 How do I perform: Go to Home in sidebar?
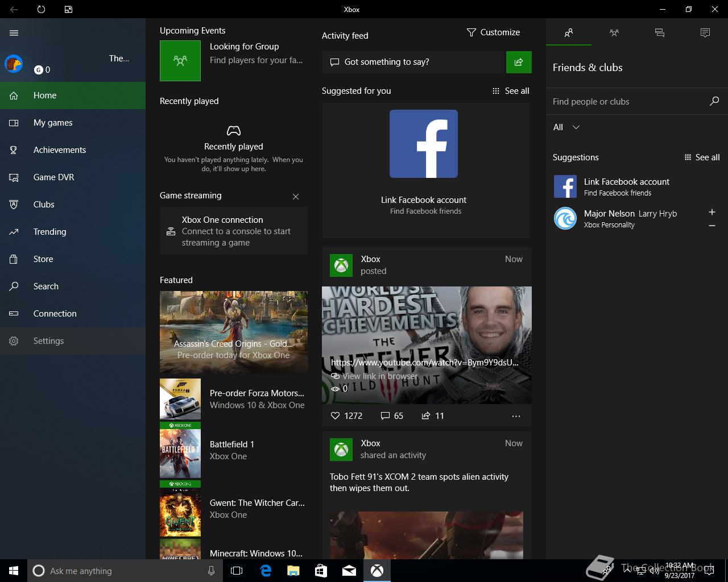(73, 95)
